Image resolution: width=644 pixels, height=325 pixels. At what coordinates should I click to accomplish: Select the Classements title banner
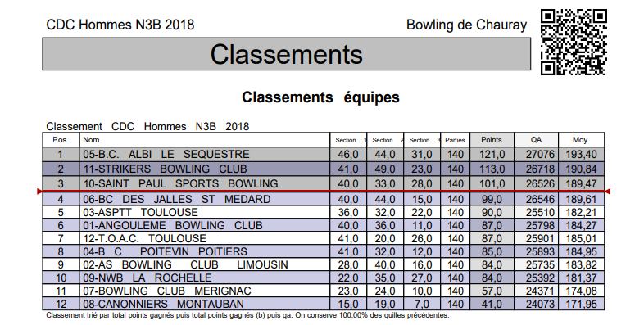[286, 54]
